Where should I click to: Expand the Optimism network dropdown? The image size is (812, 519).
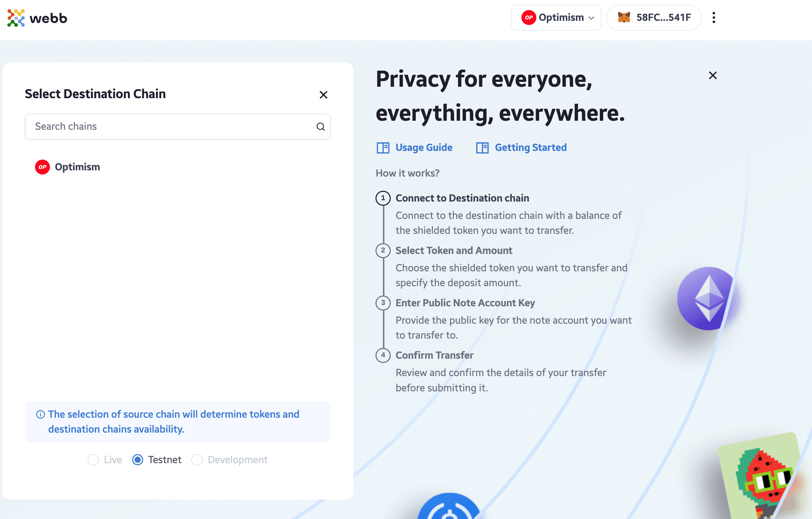click(554, 18)
